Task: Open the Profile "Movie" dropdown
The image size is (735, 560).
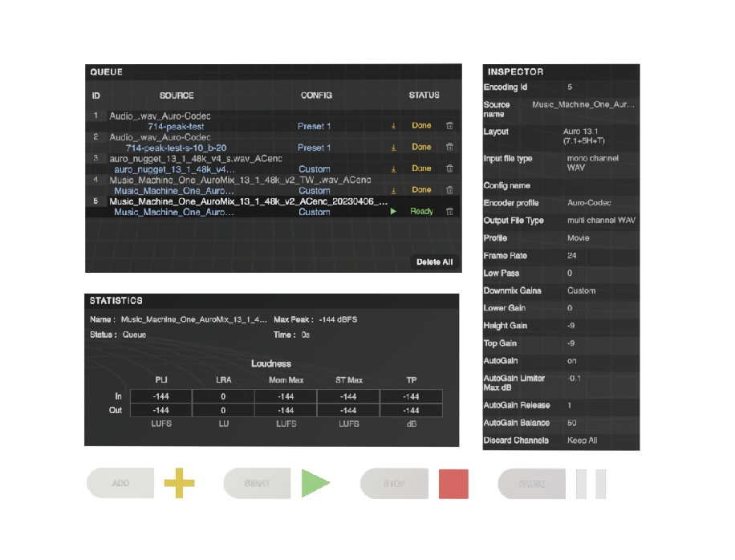Action: tap(579, 238)
